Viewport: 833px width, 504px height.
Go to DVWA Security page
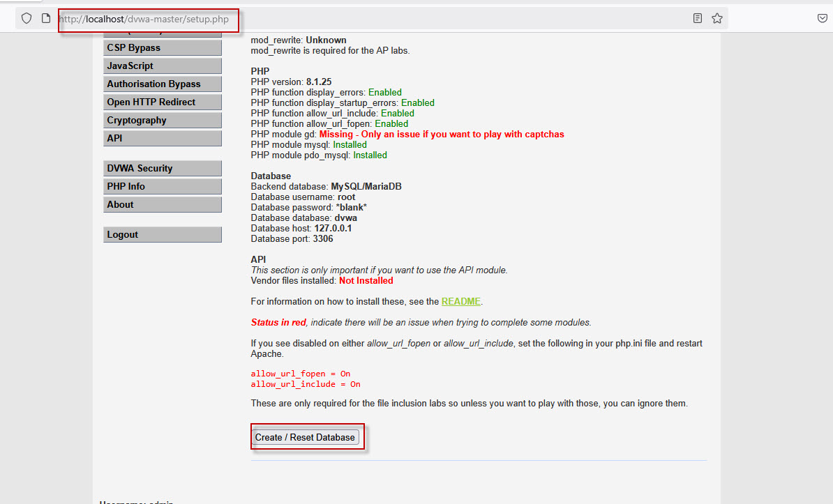tap(163, 169)
